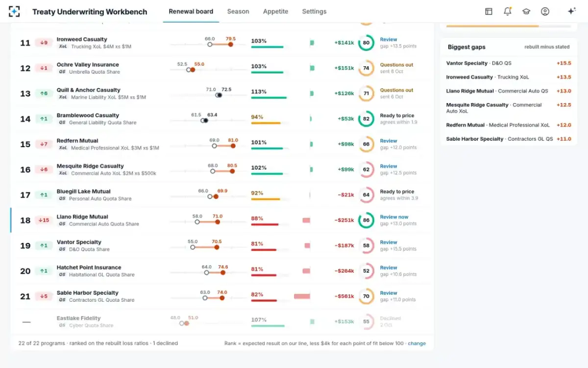This screenshot has height=368, width=588.
Task: Open the Appetite tab
Action: 275,11
